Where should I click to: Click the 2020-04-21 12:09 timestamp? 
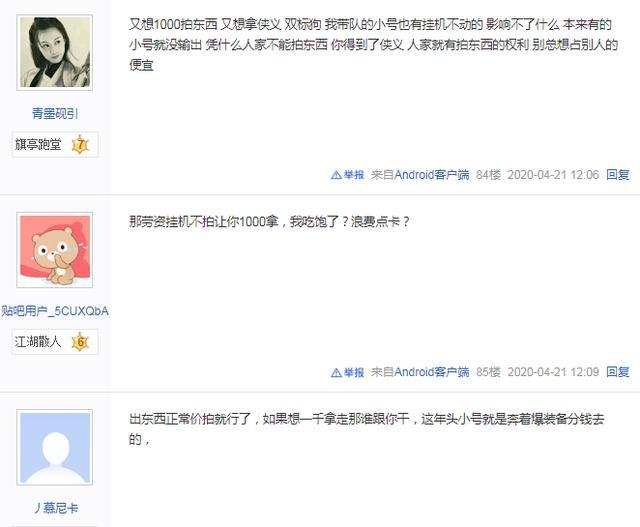click(x=553, y=372)
